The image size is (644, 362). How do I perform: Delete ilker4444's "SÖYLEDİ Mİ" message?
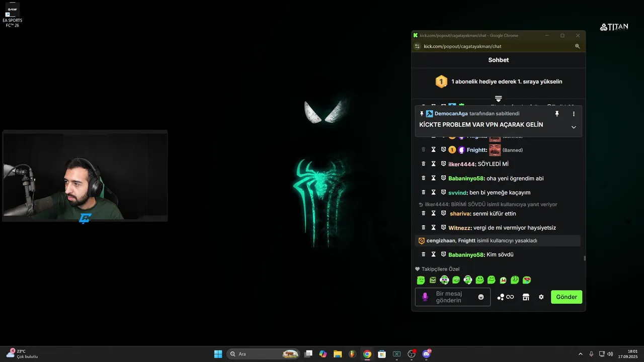tap(423, 164)
